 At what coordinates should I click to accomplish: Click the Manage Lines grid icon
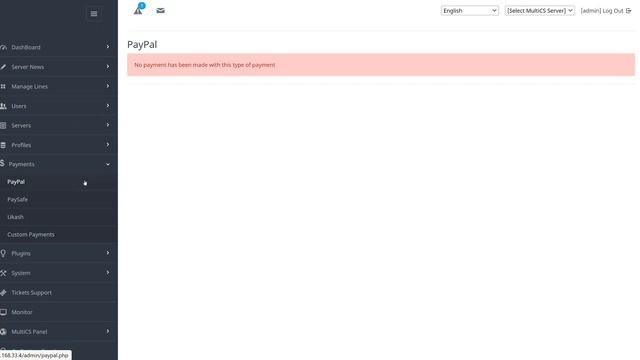(x=3, y=87)
